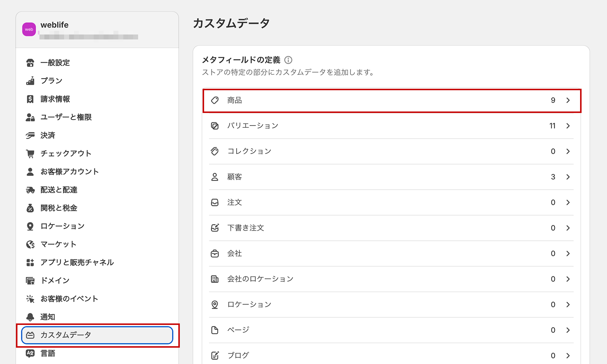This screenshot has height=364, width=607.
Task: Expand the ページ row chevron
Action: [x=568, y=330]
